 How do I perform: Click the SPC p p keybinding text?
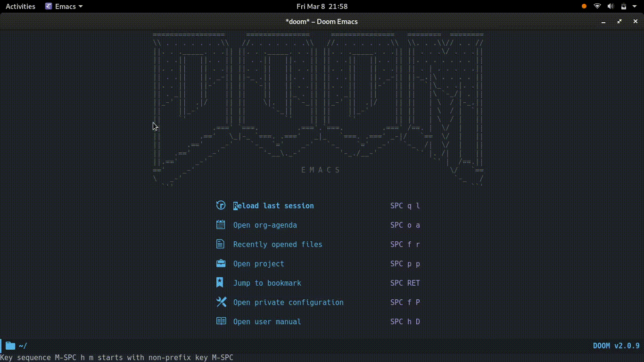point(405,263)
